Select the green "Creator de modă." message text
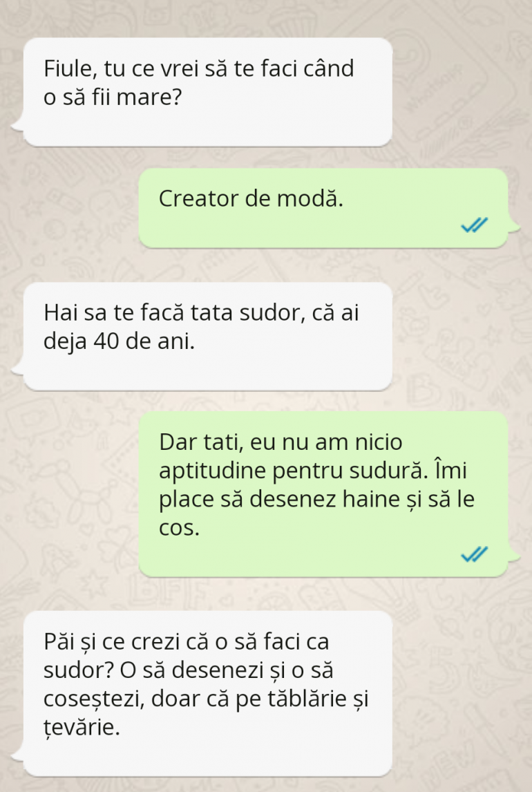The width and height of the screenshot is (532, 792). click(251, 198)
